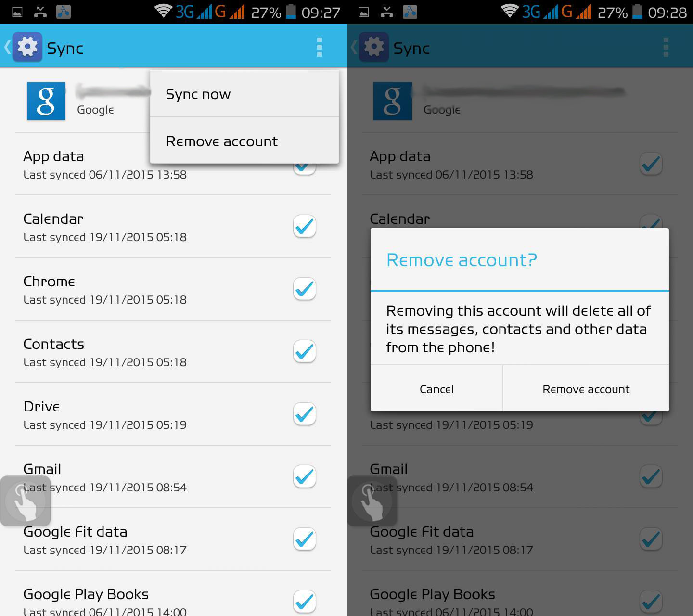Select the Gmail label in left screen
Image resolution: width=693 pixels, height=616 pixels.
pos(42,469)
